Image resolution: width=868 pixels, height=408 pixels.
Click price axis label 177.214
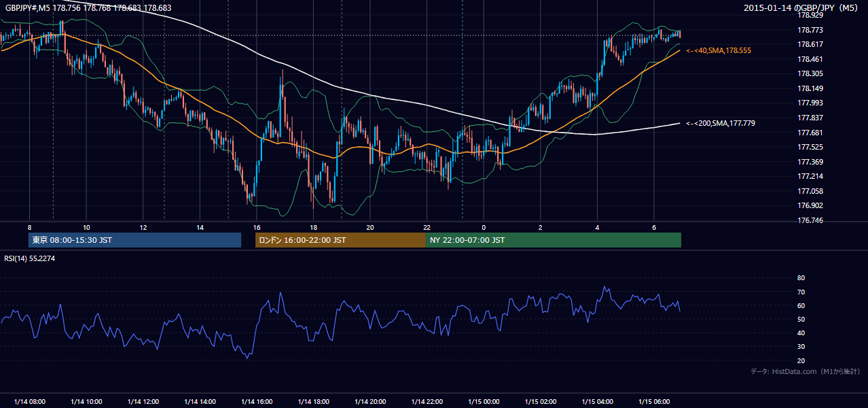coord(811,176)
